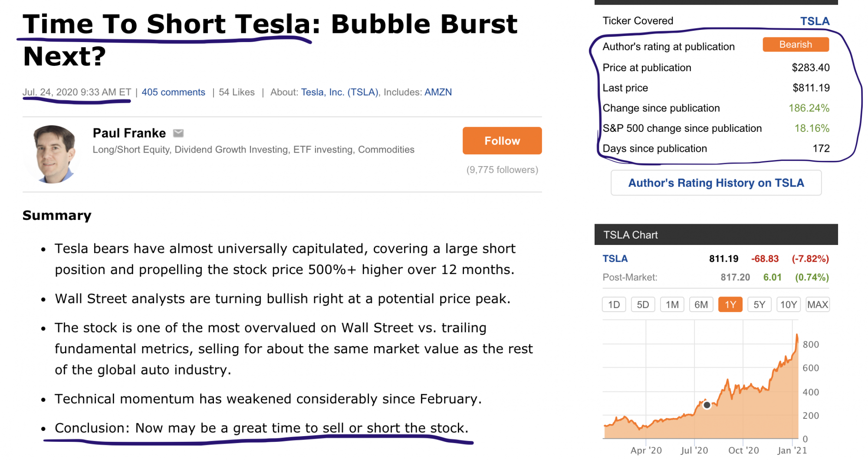Select the highlighted 1Y chart range
This screenshot has height=460, width=868.
pos(730,305)
